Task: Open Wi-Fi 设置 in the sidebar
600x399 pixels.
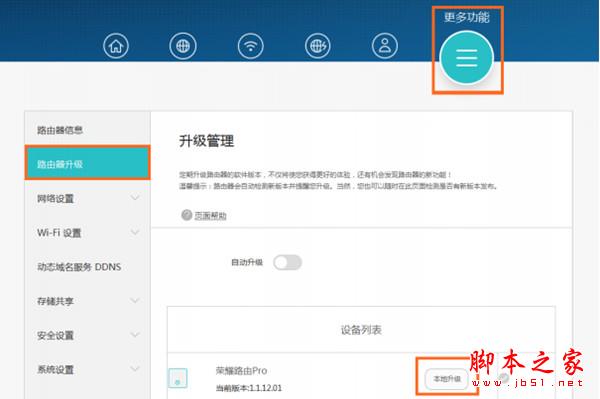Action: point(88,233)
